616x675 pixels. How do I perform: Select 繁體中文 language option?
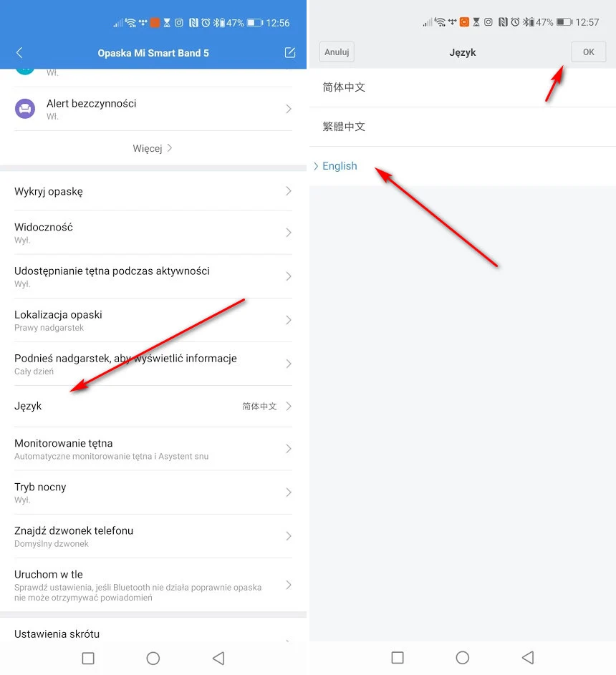click(x=462, y=127)
